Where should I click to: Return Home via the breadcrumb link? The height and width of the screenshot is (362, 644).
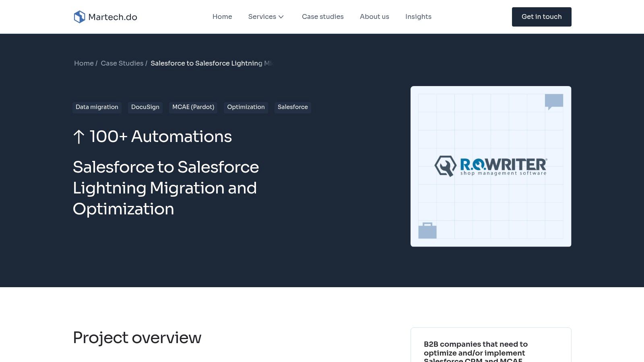[84, 63]
